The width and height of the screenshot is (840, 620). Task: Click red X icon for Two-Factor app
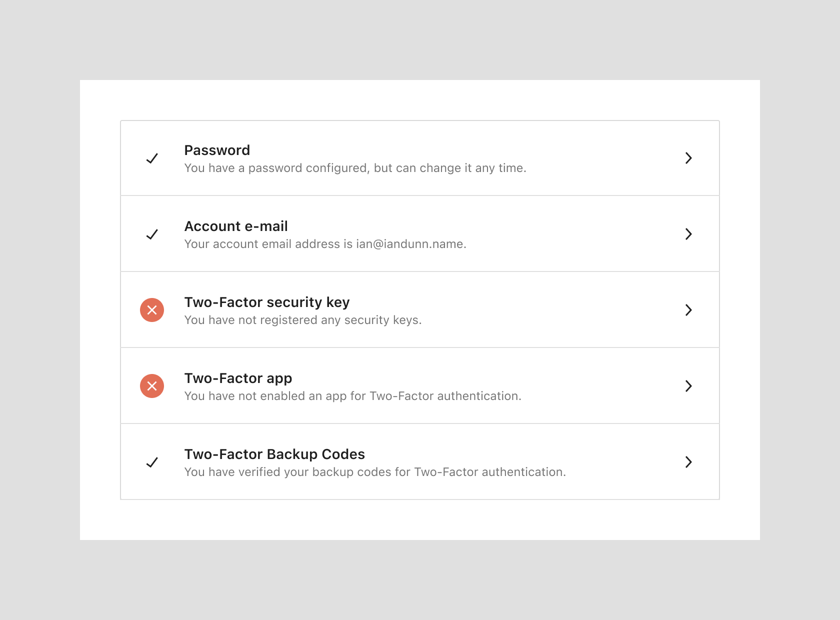(x=152, y=386)
